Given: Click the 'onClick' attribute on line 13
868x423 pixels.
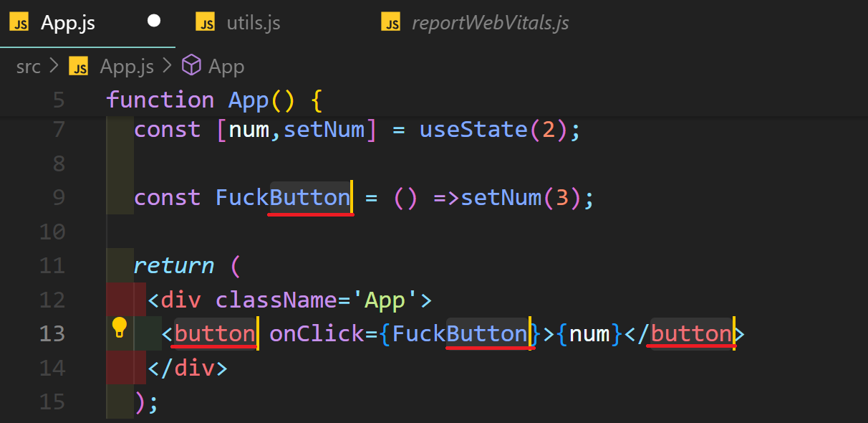Looking at the screenshot, I should (317, 333).
